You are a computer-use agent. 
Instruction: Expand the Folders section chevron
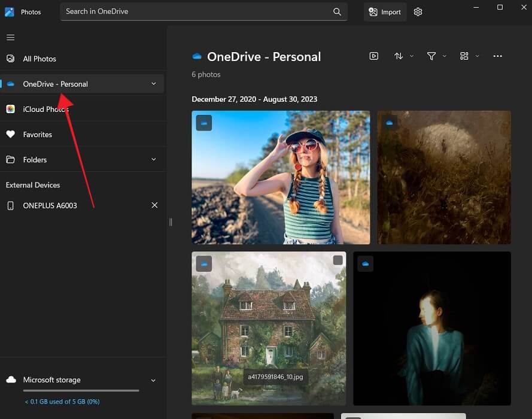[154, 160]
